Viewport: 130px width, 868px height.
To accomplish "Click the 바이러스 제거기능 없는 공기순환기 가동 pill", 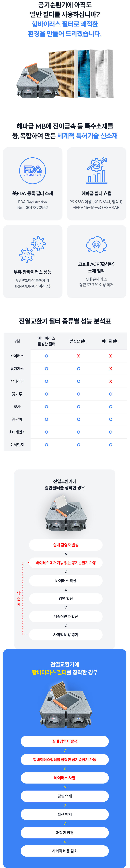I will pos(66,563).
